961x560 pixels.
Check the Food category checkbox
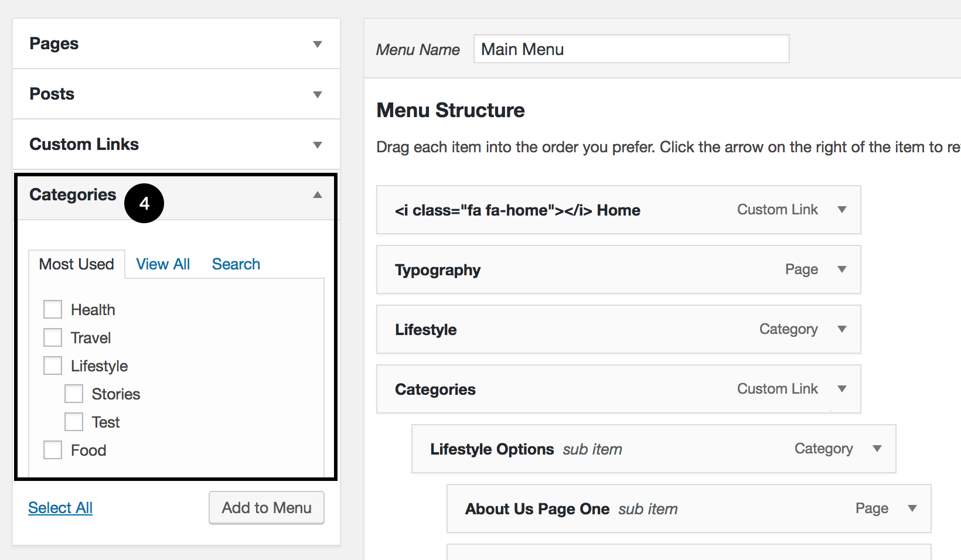(53, 449)
